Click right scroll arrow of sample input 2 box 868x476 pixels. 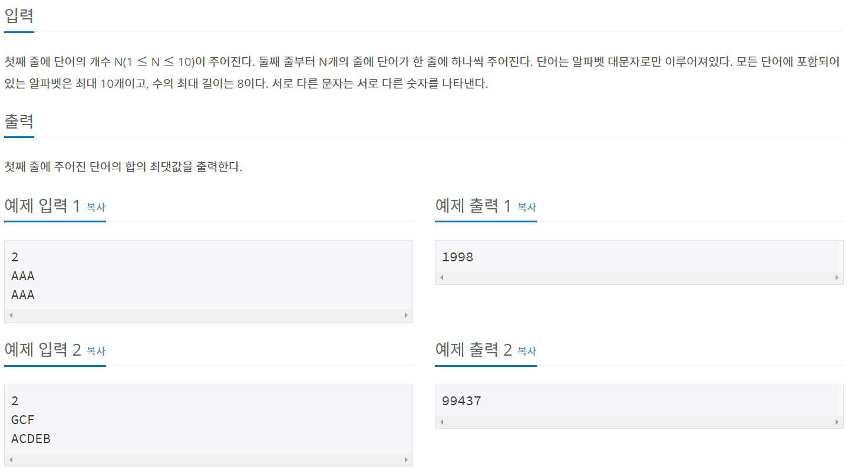[x=406, y=459]
